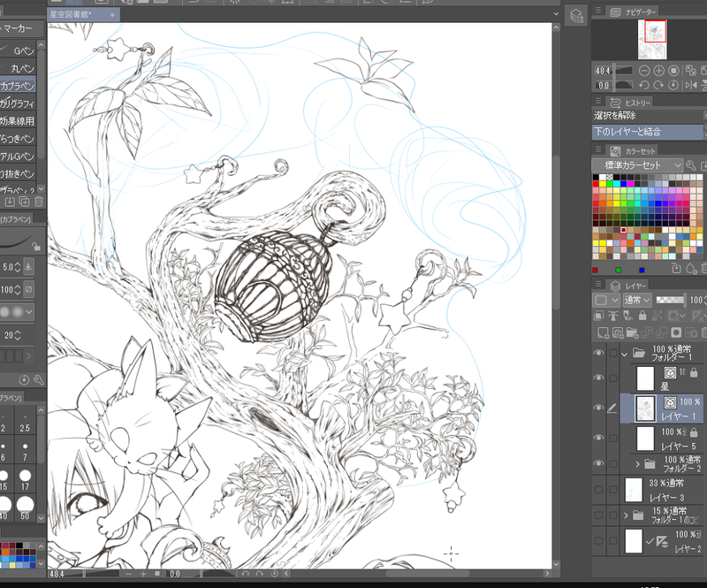Click the レイヤー 3 layer thumbnail
707x588 pixels.
[633, 490]
